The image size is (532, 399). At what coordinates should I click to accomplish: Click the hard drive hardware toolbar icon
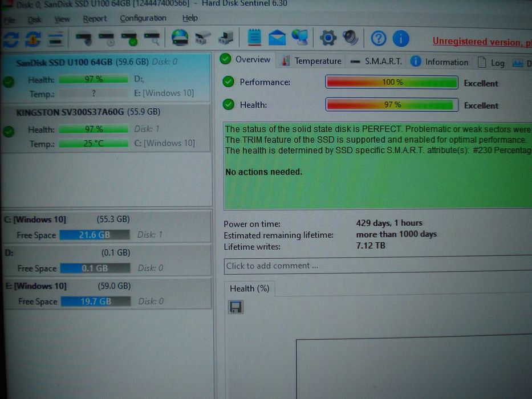click(x=203, y=38)
